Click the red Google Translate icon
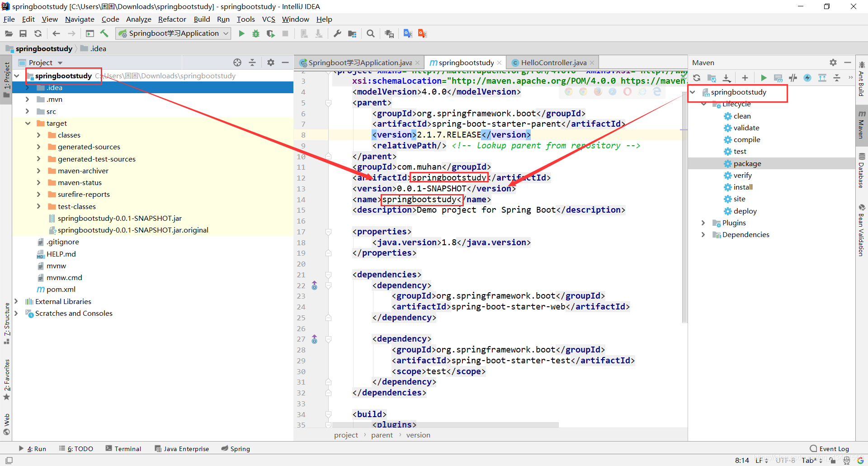 tap(422, 33)
